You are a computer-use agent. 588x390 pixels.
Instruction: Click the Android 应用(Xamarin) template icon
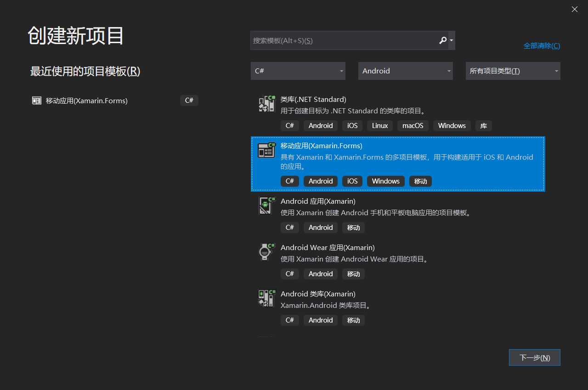point(266,206)
